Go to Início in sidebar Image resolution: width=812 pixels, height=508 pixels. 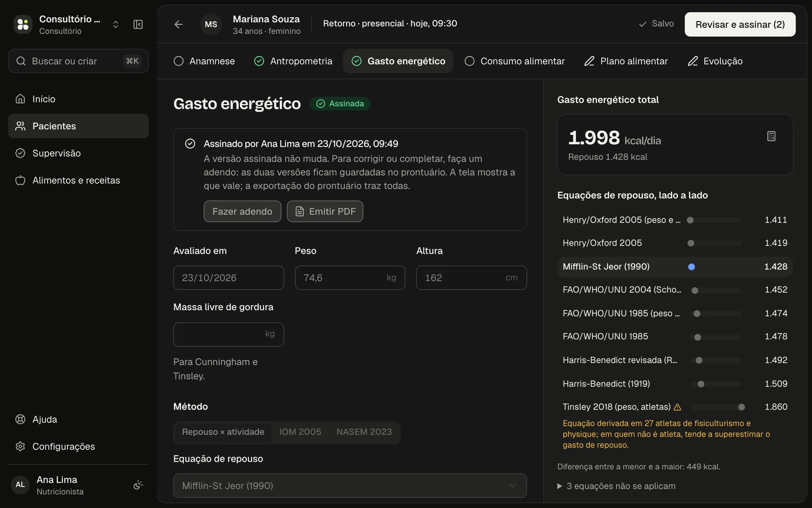(78, 99)
